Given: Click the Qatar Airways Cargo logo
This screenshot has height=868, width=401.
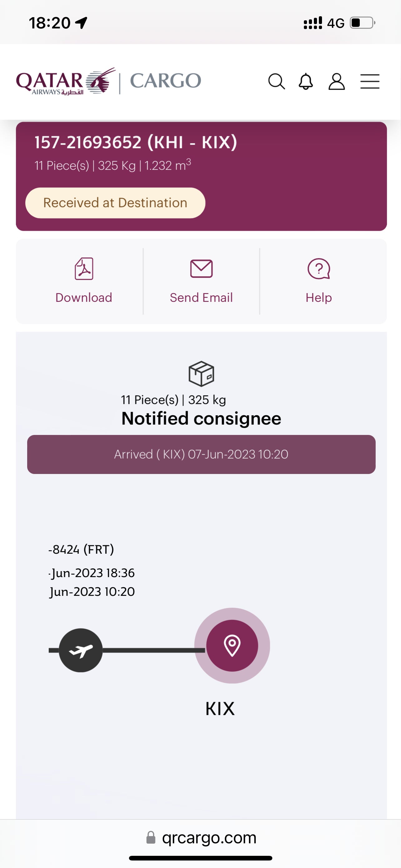Looking at the screenshot, I should click(108, 81).
